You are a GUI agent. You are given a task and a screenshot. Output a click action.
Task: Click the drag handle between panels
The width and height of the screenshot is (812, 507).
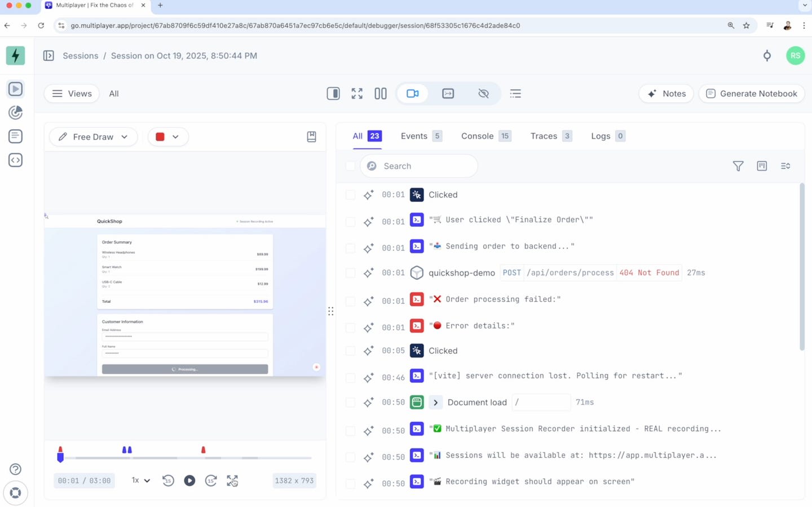point(331,311)
